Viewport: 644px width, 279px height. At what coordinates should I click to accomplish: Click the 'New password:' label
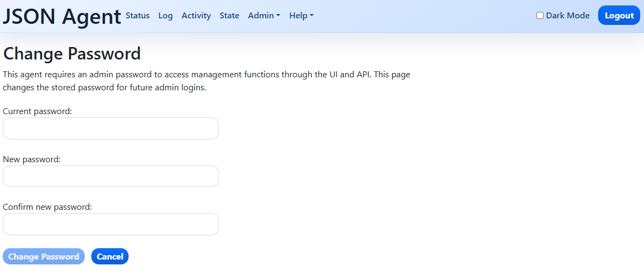pos(32,159)
